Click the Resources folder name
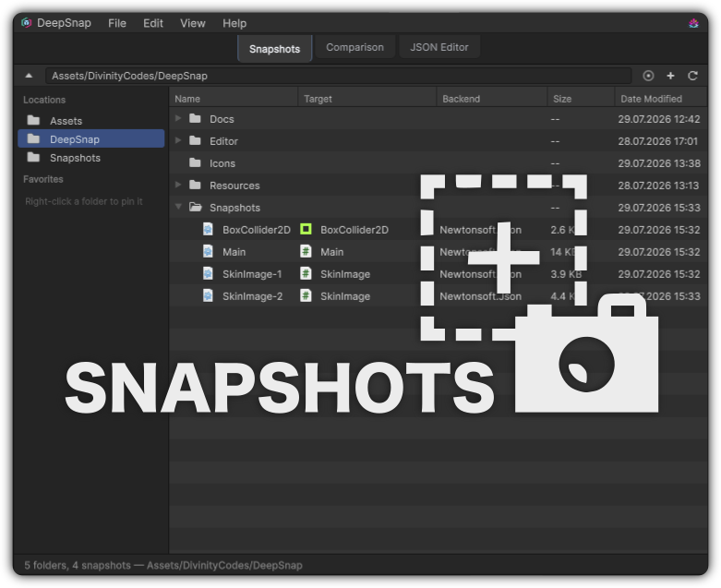 [234, 185]
